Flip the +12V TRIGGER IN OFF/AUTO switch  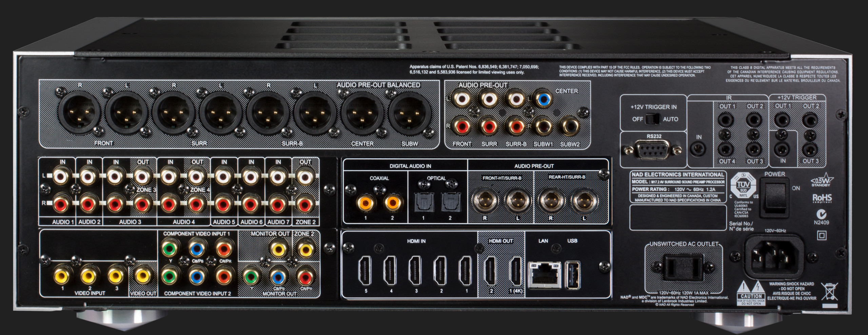point(652,119)
